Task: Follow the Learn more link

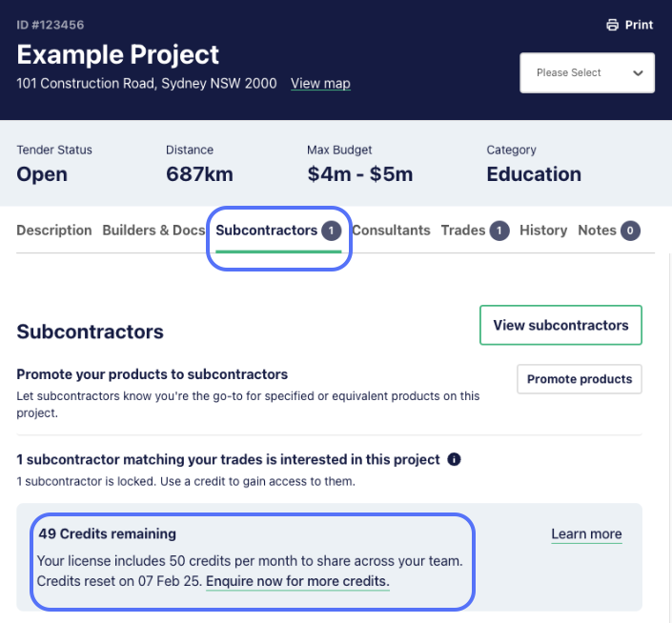Action: (x=586, y=534)
